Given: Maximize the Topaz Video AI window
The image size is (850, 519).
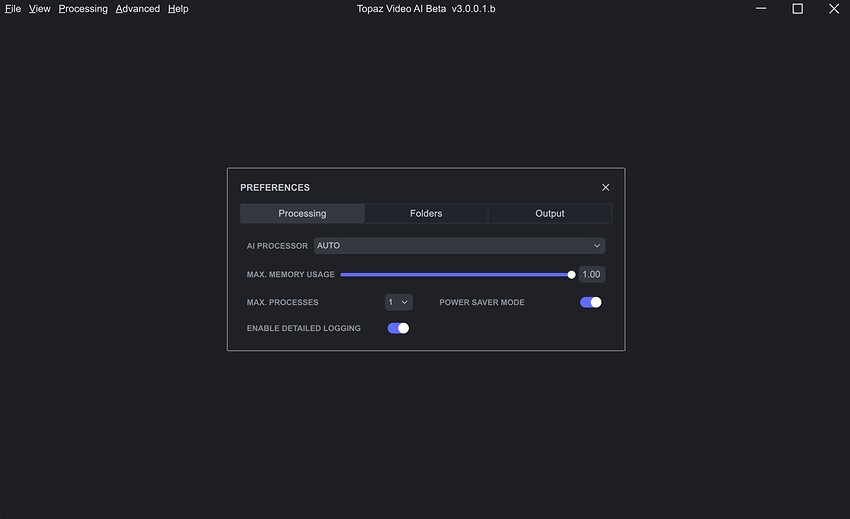Looking at the screenshot, I should point(797,9).
